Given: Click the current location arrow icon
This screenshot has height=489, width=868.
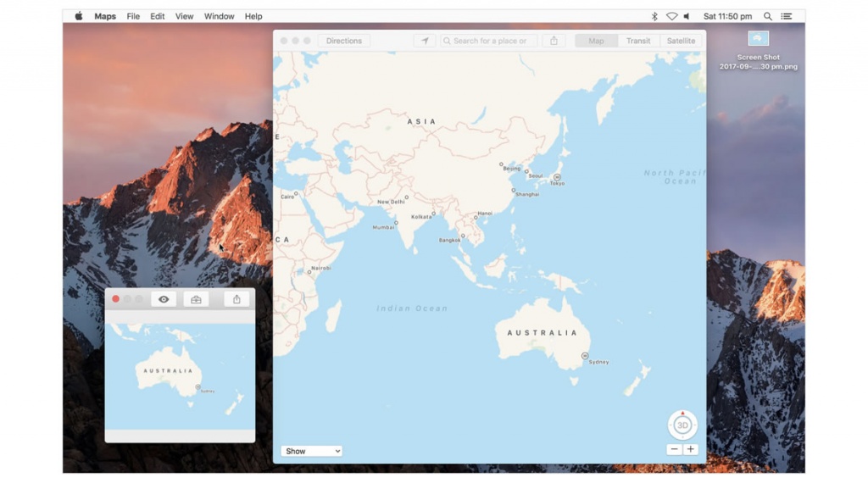Looking at the screenshot, I should click(425, 41).
